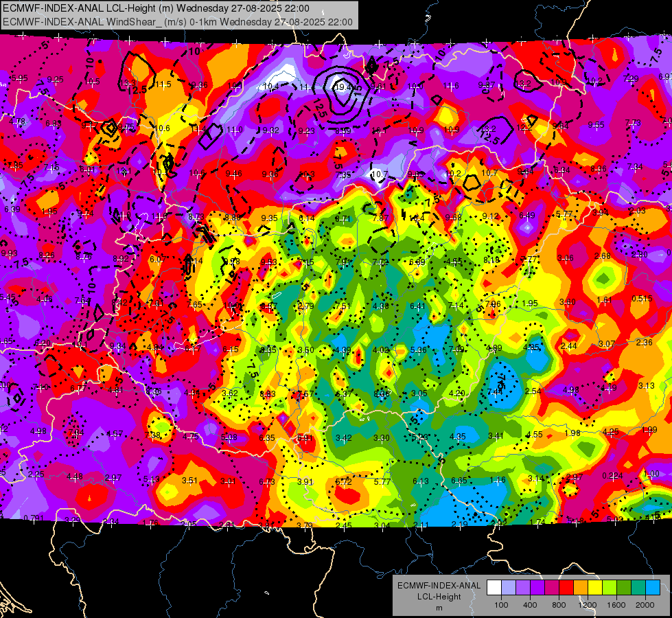Click the 1.99 value on the map

[650, 429]
